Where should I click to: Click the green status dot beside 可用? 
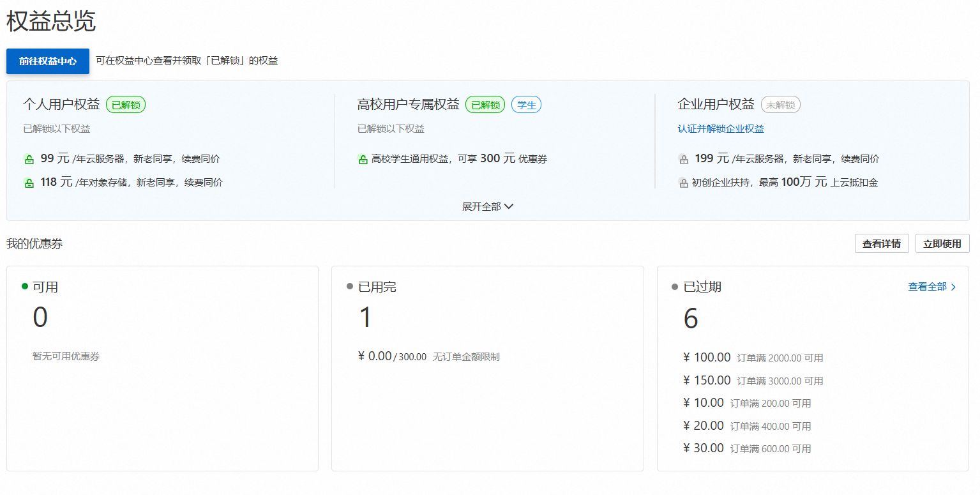[x=25, y=286]
